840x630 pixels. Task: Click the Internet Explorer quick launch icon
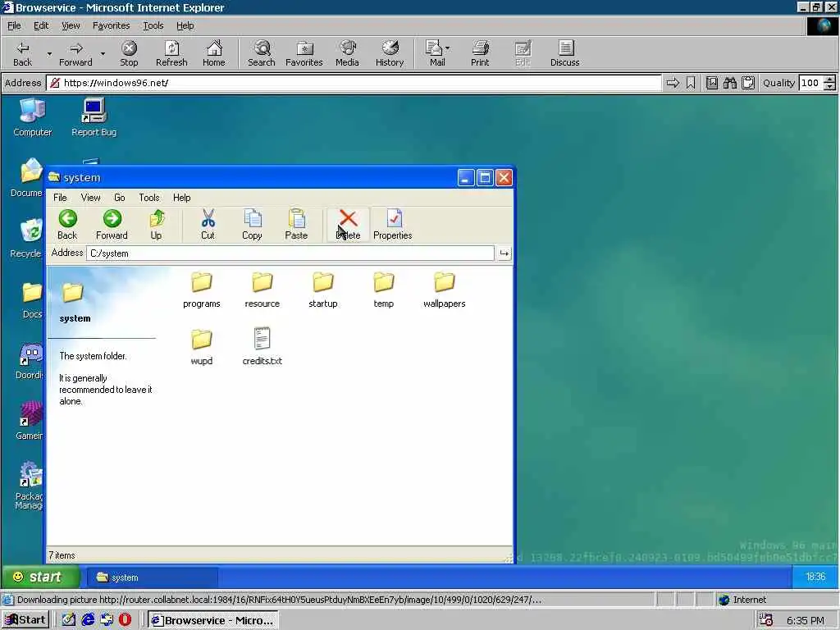click(88, 620)
